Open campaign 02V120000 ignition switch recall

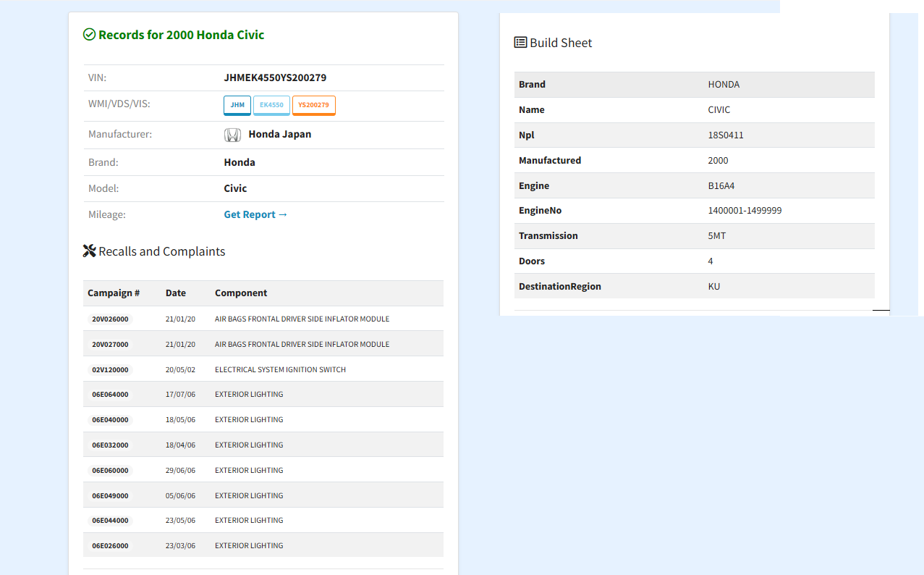pyautogui.click(x=110, y=370)
